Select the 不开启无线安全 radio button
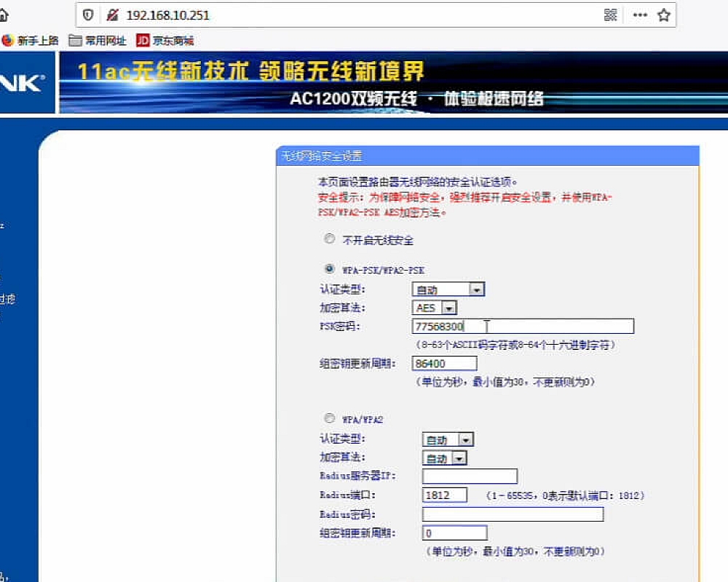This screenshot has width=728, height=582. (329, 239)
